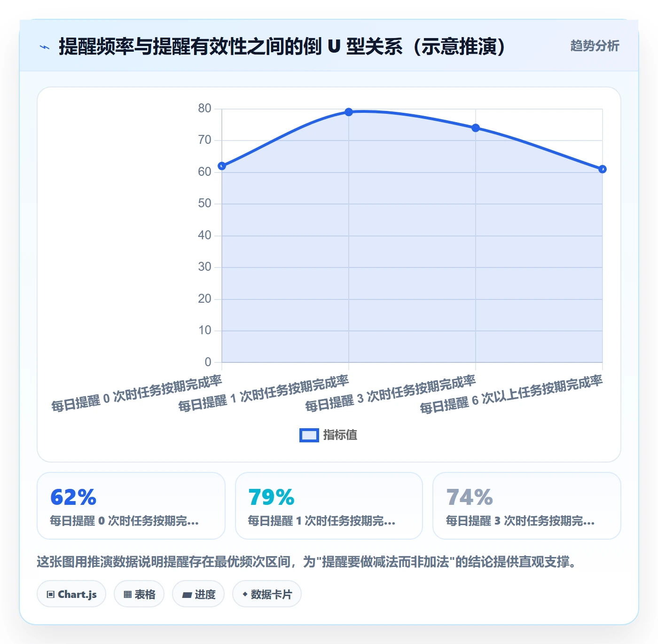Click the y-axis value 80
The height and width of the screenshot is (644, 658).
[205, 109]
